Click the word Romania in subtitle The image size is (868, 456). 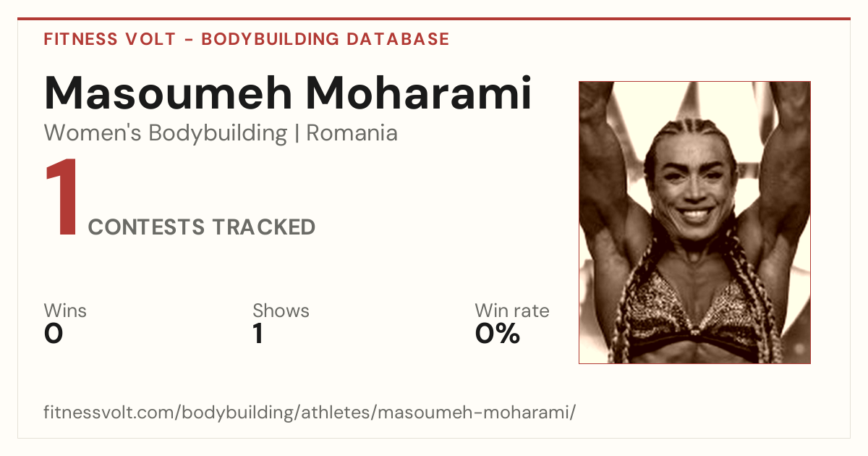[352, 133]
